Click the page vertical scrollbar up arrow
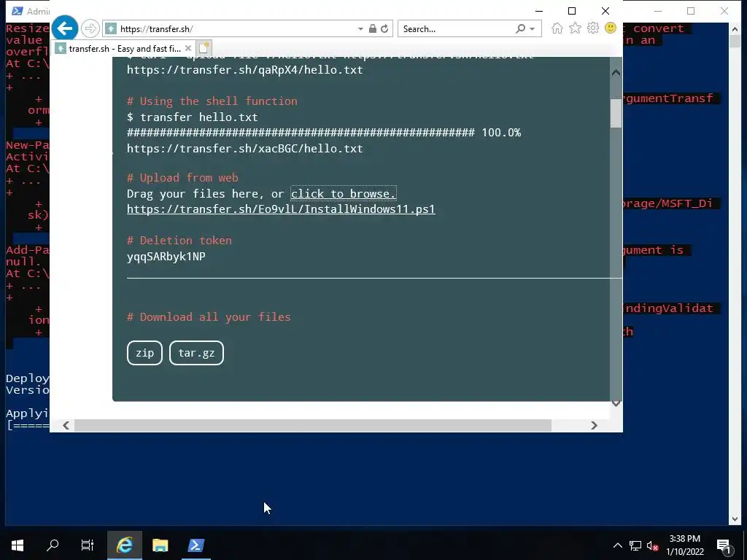747x560 pixels. coord(616,72)
